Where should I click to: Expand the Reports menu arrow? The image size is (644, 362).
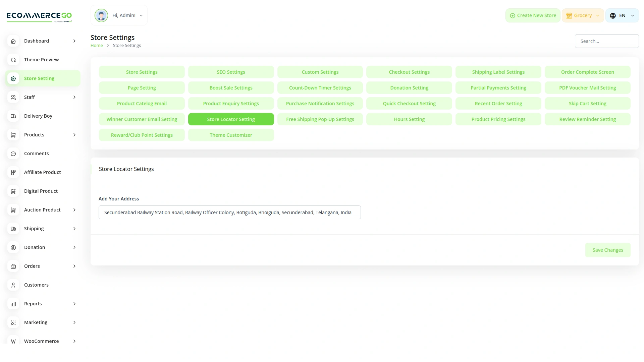74,304
